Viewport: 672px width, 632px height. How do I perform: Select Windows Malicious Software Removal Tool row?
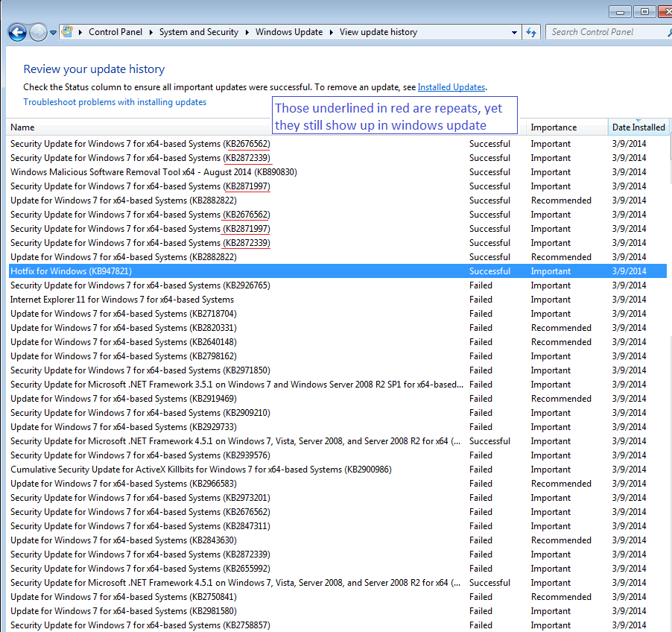coord(337,172)
